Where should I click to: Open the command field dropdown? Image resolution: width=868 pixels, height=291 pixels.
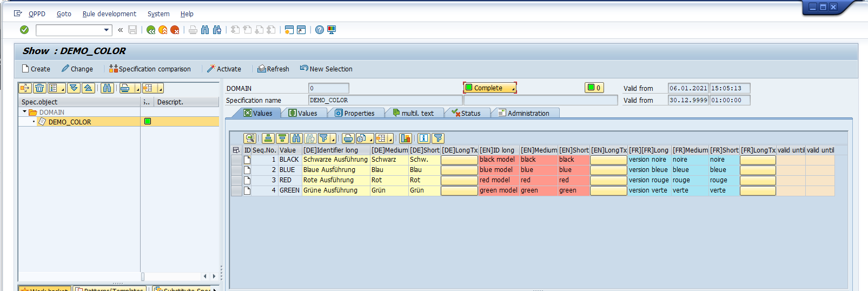106,30
